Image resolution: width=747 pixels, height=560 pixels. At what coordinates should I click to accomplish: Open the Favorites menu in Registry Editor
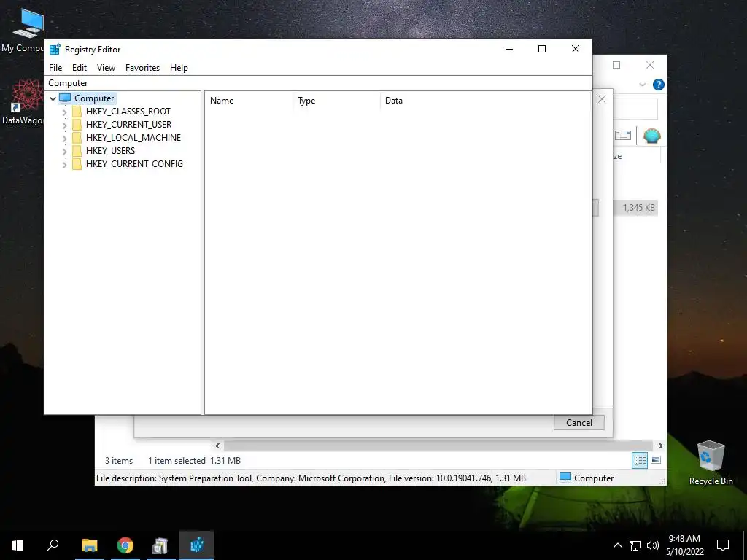[x=142, y=68]
